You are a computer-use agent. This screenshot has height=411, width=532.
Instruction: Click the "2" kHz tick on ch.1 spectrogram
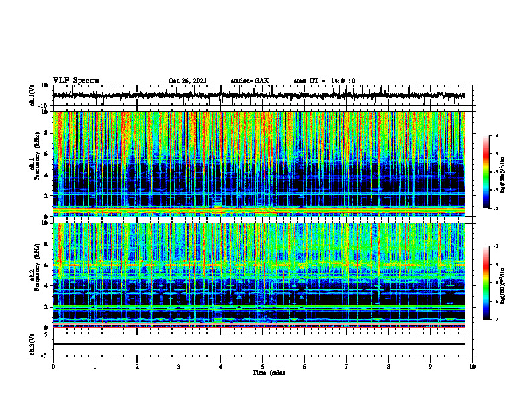(47, 195)
